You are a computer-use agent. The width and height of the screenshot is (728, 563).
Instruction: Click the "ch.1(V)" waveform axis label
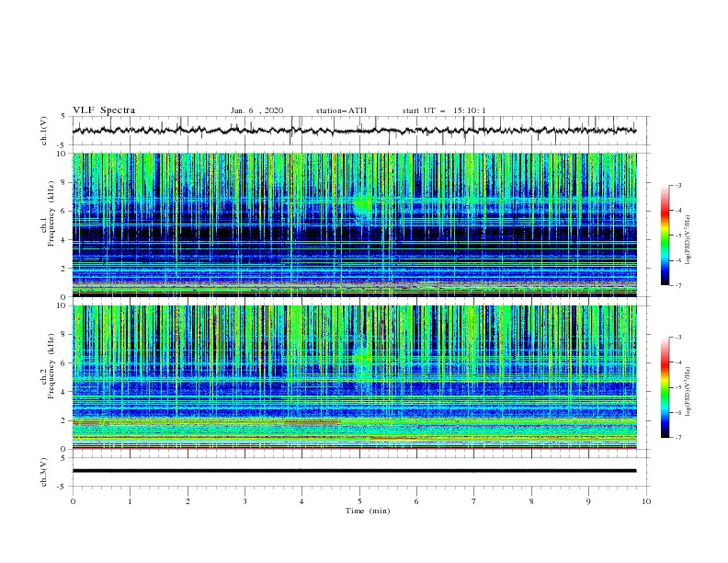pos(44,131)
